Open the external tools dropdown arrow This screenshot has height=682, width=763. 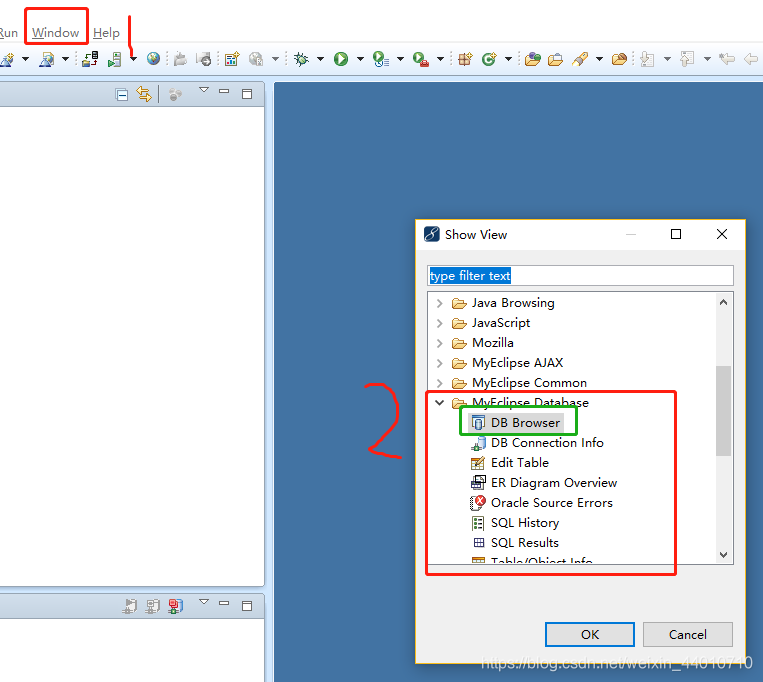point(440,59)
